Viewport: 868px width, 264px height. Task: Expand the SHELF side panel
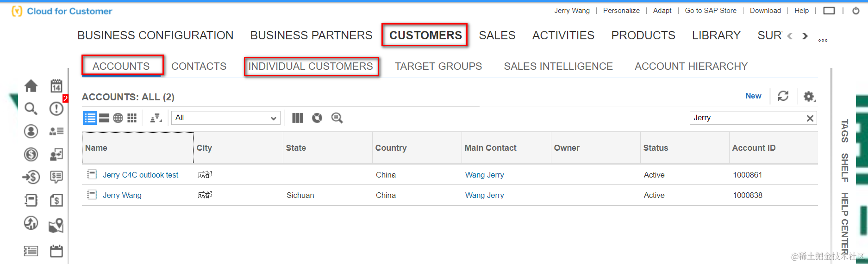tap(845, 167)
